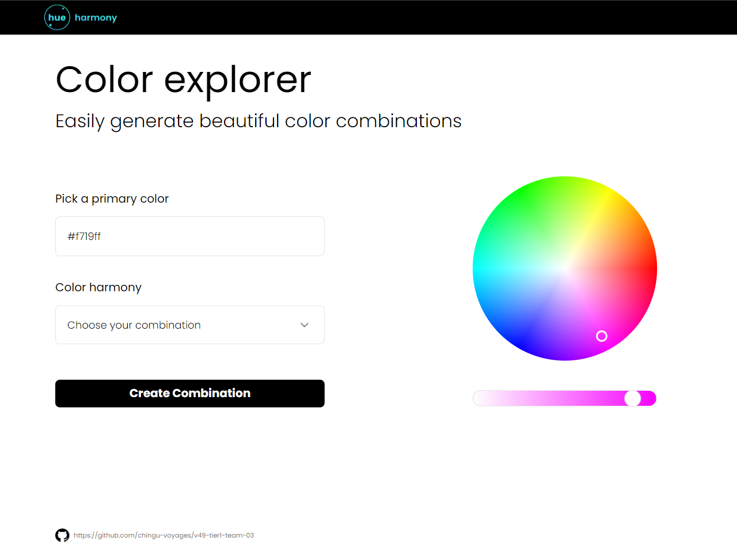
Task: Focus the primary color hex input field
Action: pos(190,237)
